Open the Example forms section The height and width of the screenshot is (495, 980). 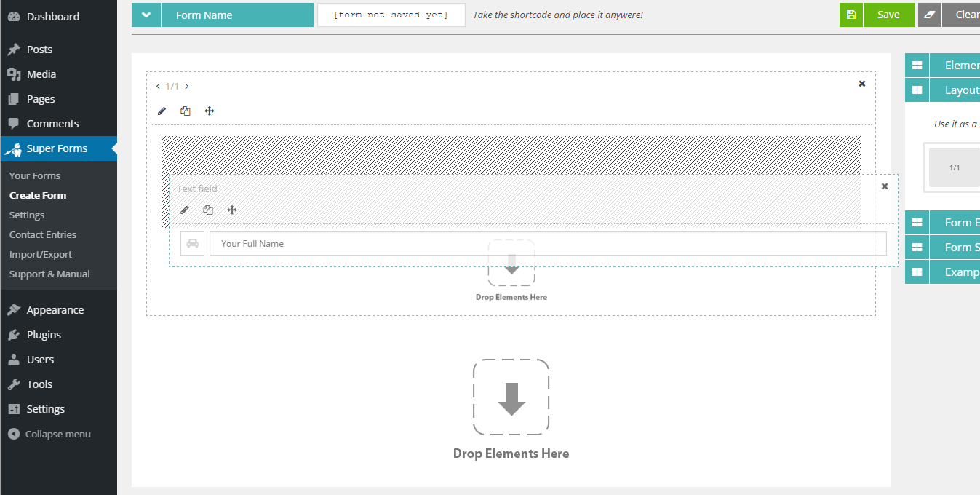(x=953, y=272)
